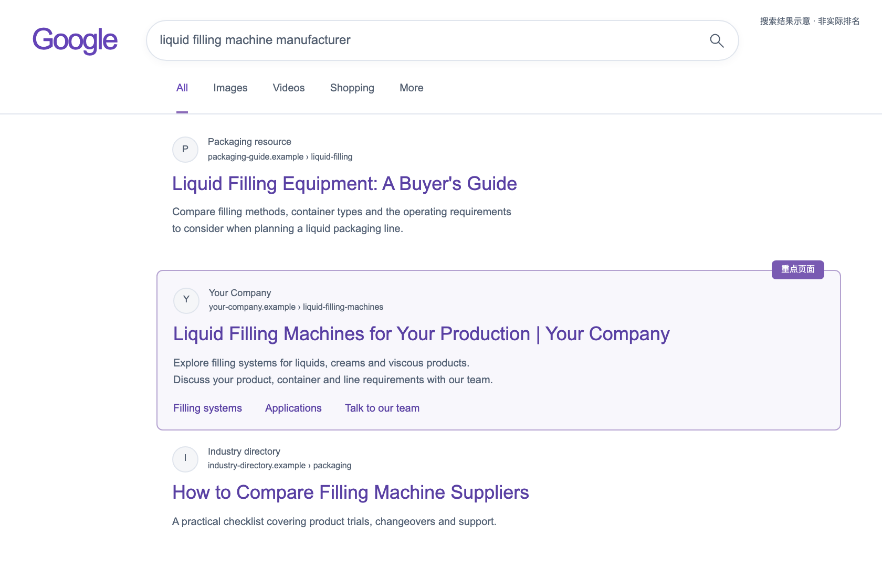Follow the 'Talk to our team' sitelink
The width and height of the screenshot is (882, 588).
click(382, 408)
